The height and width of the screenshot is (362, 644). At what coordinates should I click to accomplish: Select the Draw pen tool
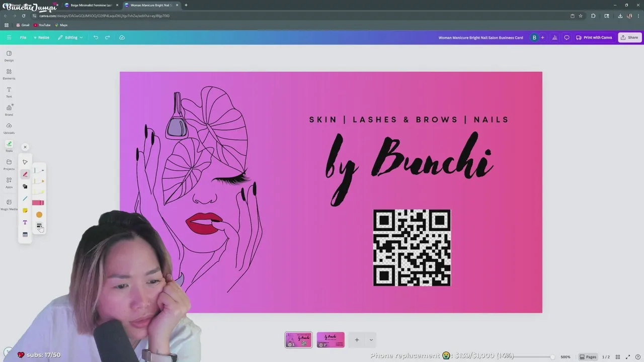(25, 174)
